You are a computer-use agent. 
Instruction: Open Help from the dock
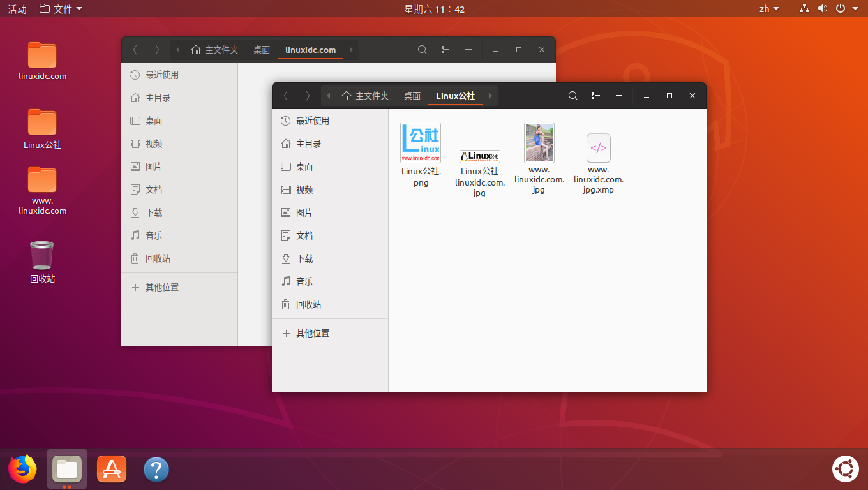[156, 470]
